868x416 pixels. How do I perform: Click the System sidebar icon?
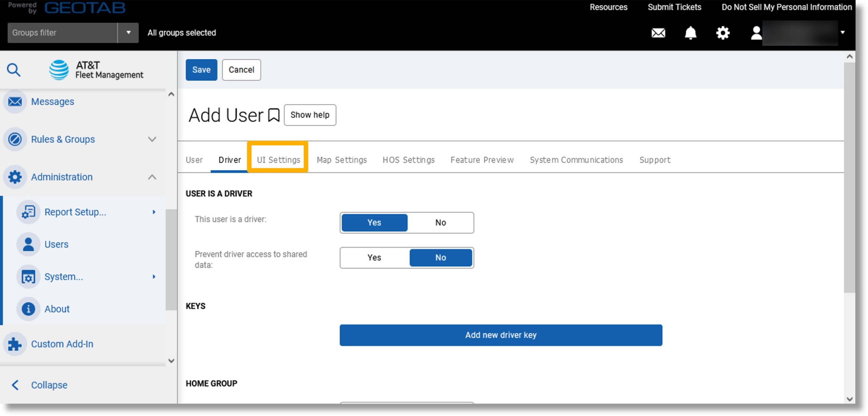28,277
